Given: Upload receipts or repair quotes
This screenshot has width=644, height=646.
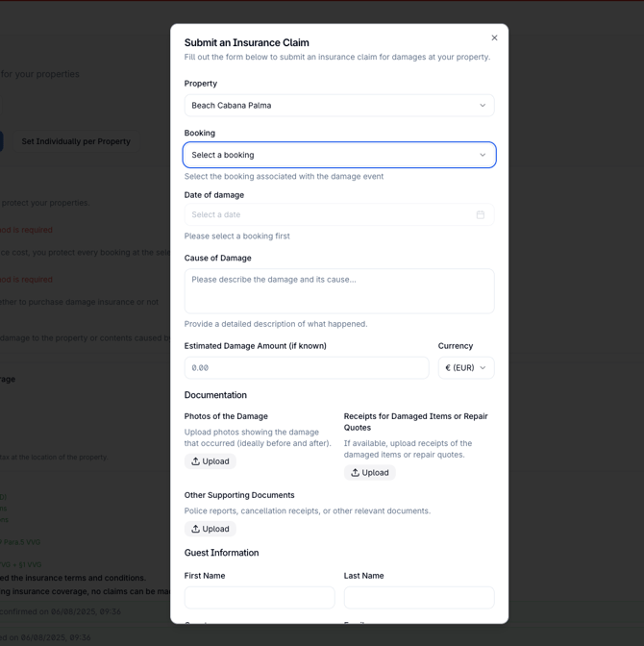Looking at the screenshot, I should 370,473.
